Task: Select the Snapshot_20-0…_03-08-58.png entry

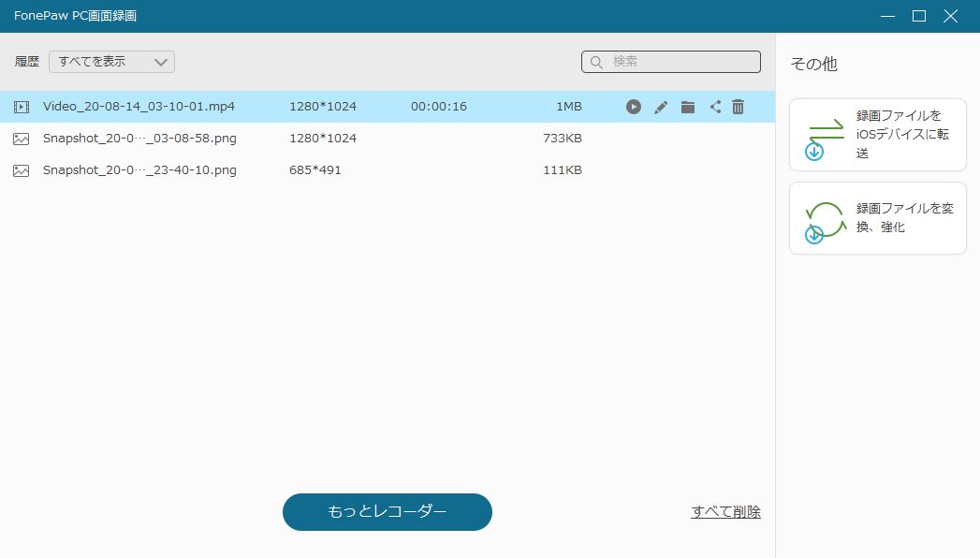Action: (x=139, y=138)
